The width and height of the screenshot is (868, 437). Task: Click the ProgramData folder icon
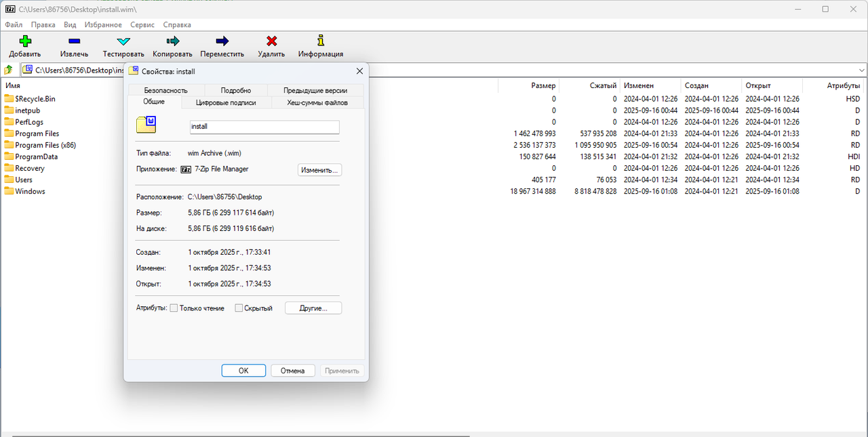pos(9,157)
